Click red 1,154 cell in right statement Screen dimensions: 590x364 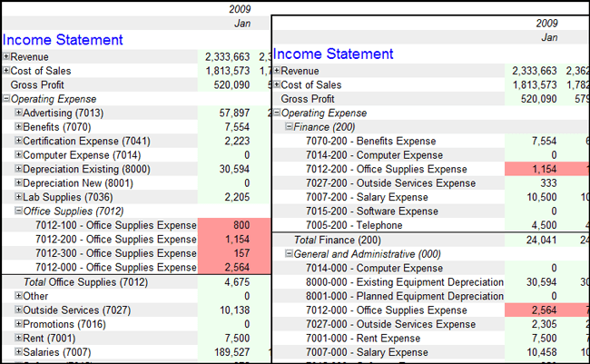[545, 169]
